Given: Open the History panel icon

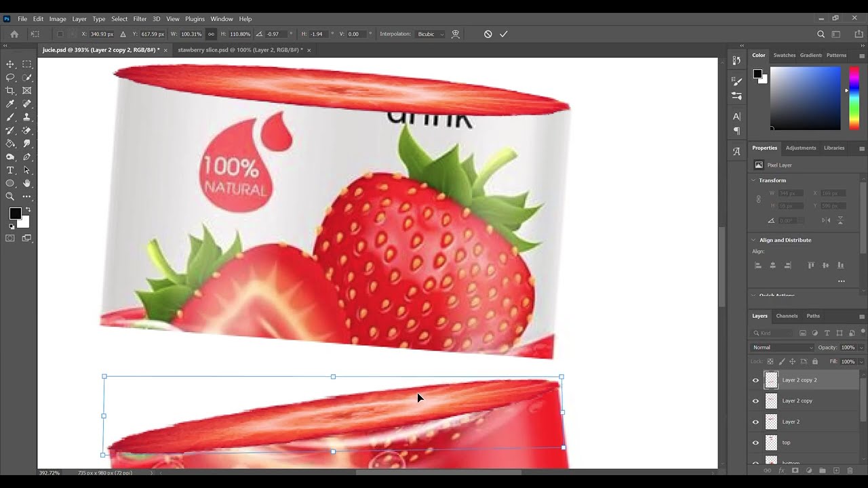Looking at the screenshot, I should click(x=737, y=60).
